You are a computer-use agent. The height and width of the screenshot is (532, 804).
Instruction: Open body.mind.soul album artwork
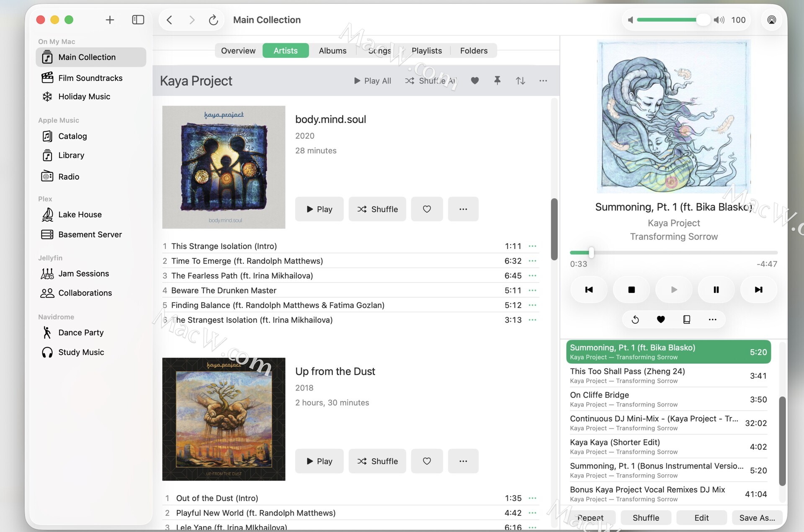pos(224,167)
